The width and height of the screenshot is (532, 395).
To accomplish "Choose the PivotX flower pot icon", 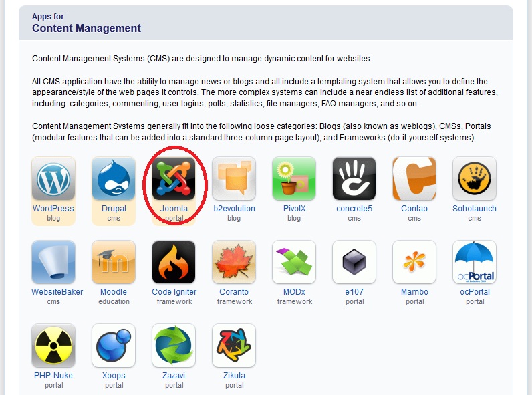I will click(x=294, y=178).
